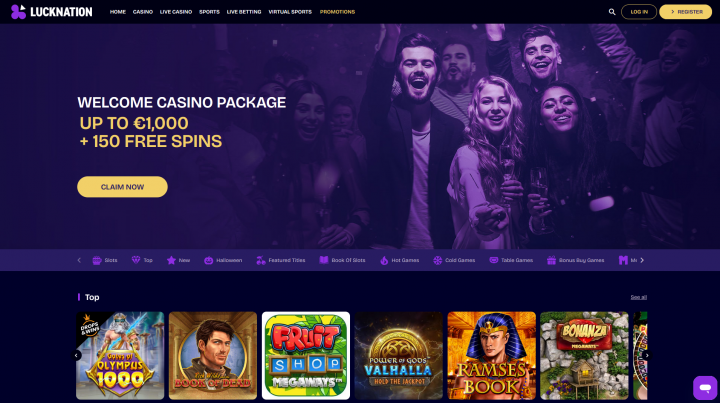Open Virtual Sports in the navigation
This screenshot has width=720, height=403.
[x=290, y=12]
